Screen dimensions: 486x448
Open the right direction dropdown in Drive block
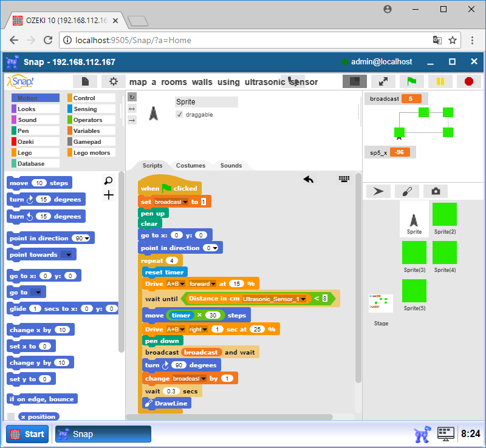[205, 330]
